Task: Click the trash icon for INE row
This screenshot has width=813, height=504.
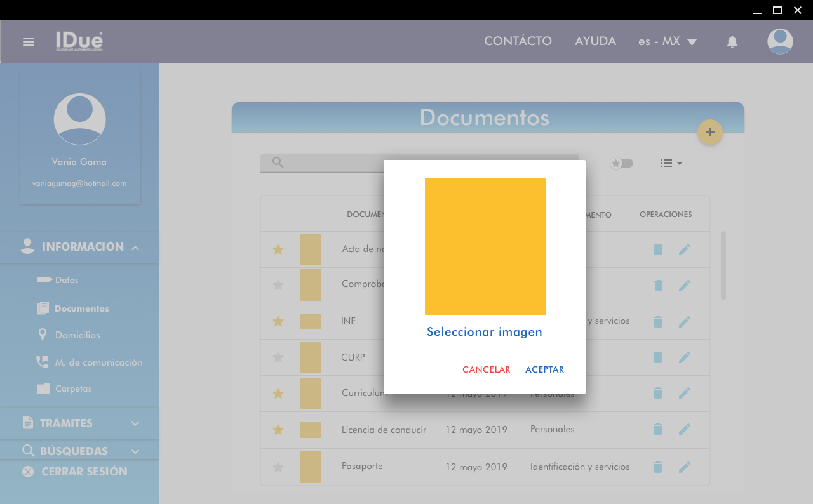Action: coord(658,322)
